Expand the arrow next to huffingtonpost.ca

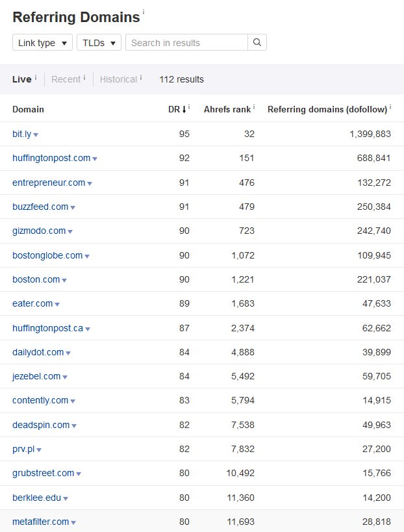(88, 329)
